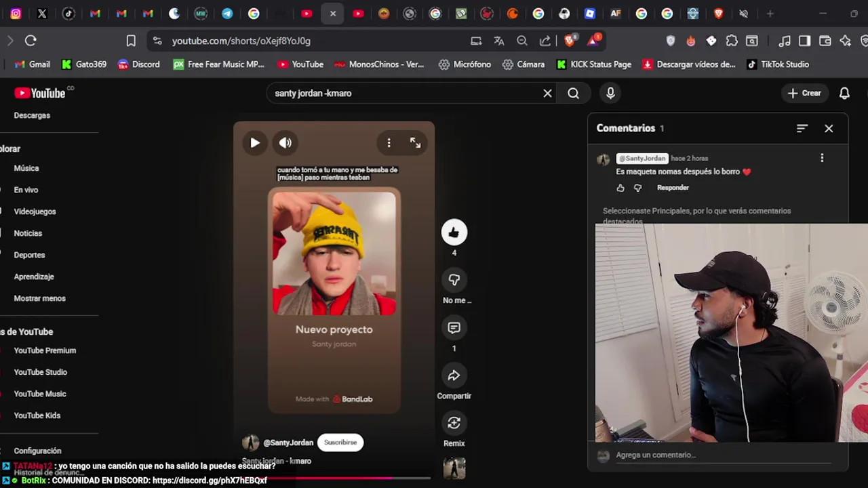This screenshot has height=488, width=868.
Task: Start voice search with microphone
Action: 610,93
